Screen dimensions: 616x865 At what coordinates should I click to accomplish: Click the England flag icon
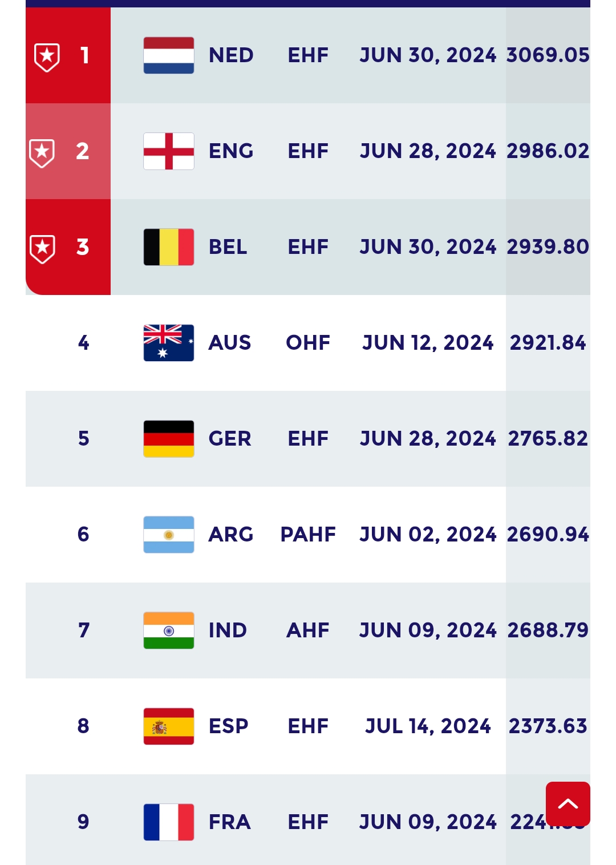coord(168,151)
